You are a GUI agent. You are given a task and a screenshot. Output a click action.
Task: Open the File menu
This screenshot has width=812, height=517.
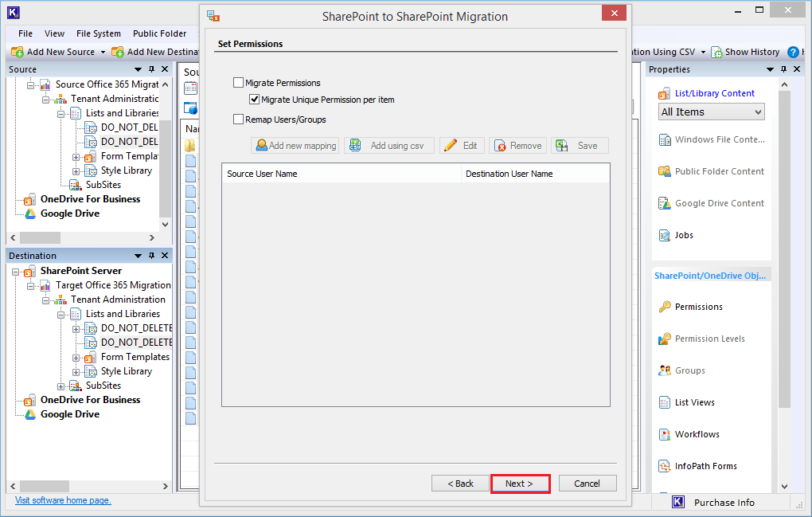[25, 33]
